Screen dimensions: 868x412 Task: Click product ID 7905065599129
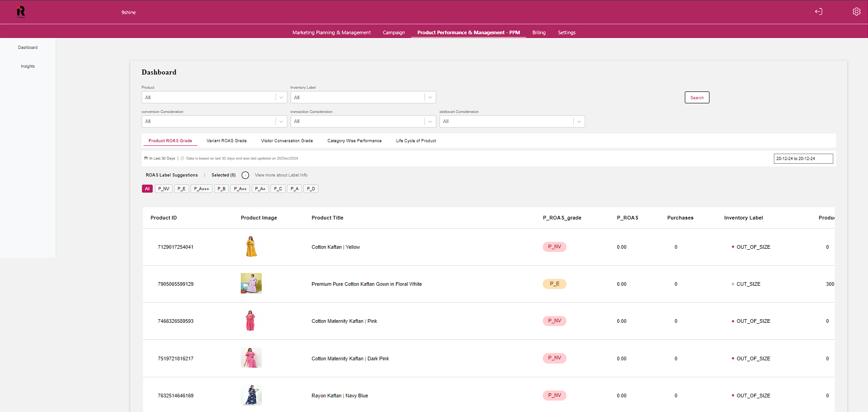pyautogui.click(x=175, y=284)
